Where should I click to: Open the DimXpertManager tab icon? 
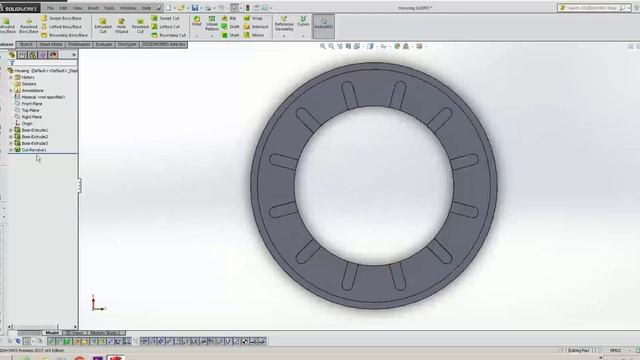[43, 55]
